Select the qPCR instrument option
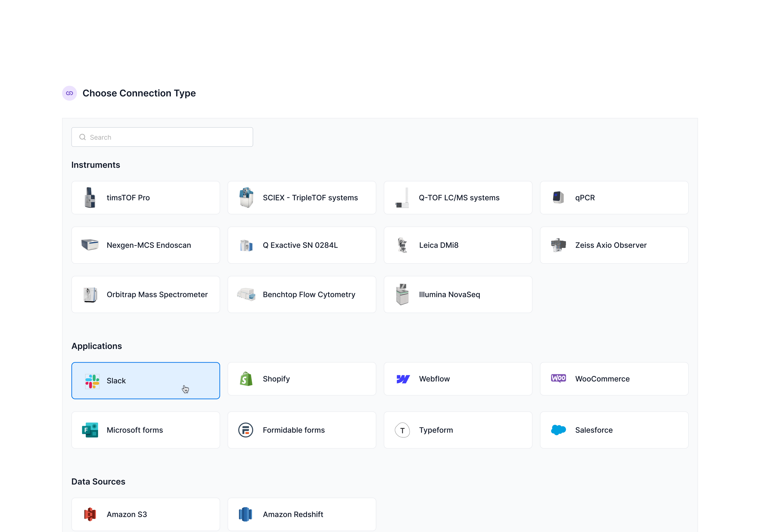The height and width of the screenshot is (532, 760). click(614, 198)
